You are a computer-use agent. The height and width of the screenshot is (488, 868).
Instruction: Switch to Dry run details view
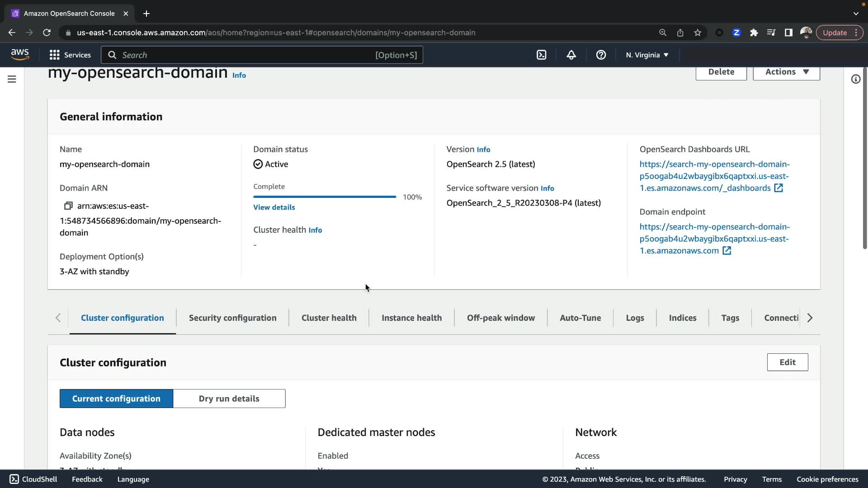pyautogui.click(x=229, y=399)
